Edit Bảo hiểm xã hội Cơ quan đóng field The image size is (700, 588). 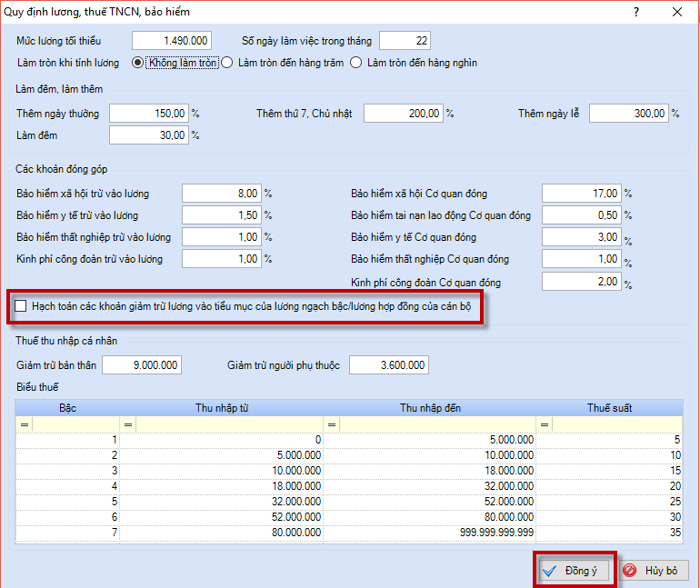point(582,194)
